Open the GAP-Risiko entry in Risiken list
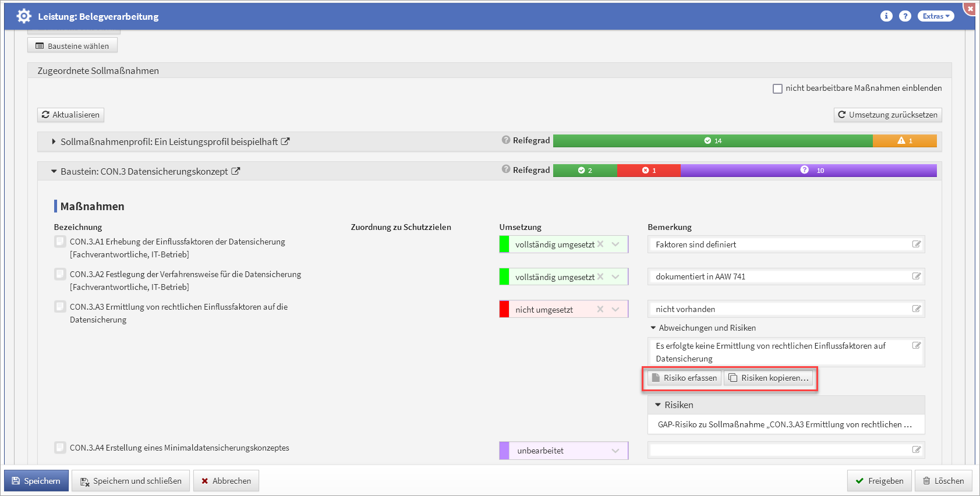980x496 pixels. [x=785, y=424]
